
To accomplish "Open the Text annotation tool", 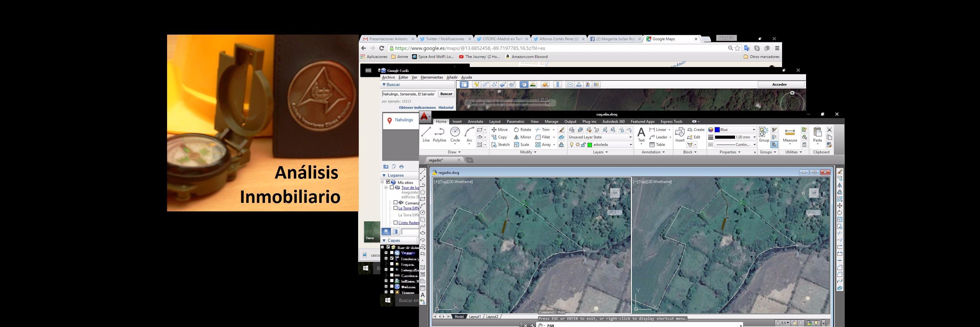I will tap(641, 135).
